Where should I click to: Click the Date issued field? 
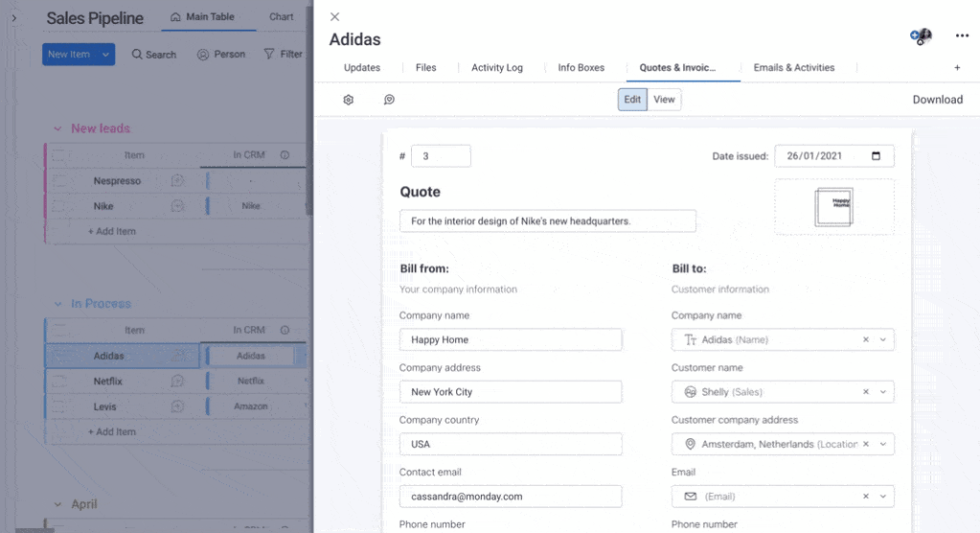click(833, 156)
